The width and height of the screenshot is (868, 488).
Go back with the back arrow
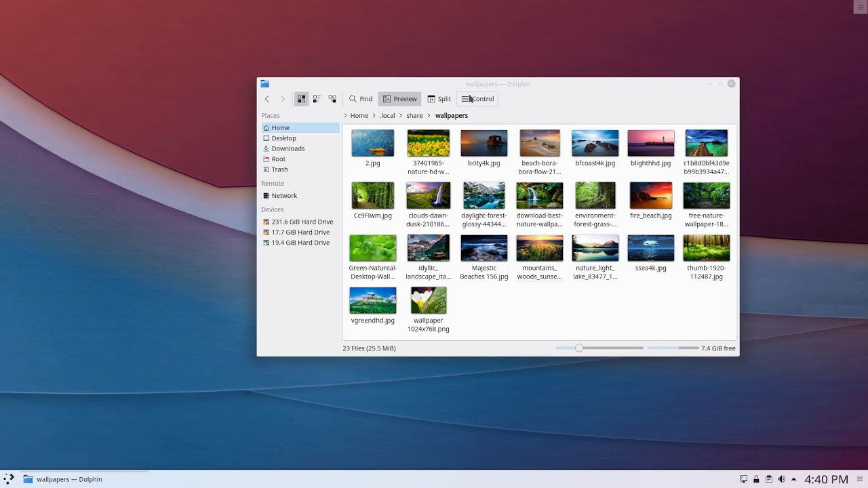267,99
